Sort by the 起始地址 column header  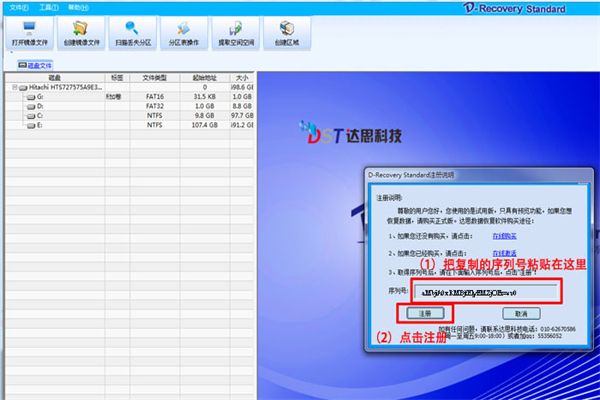click(x=205, y=78)
